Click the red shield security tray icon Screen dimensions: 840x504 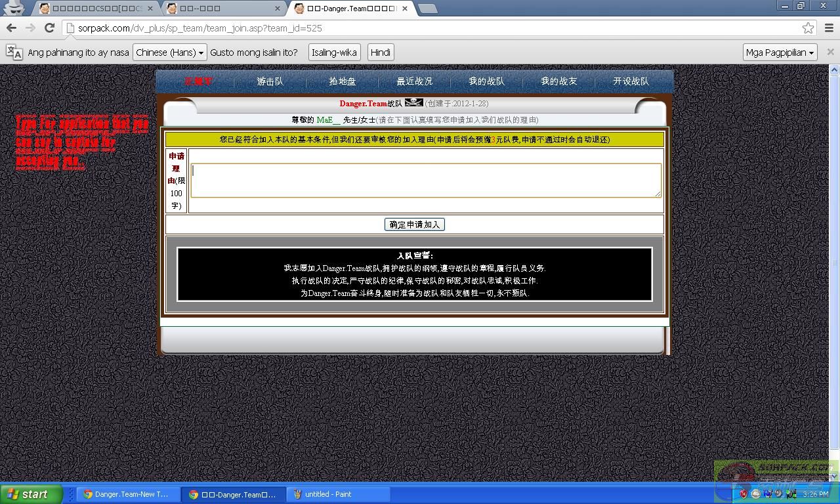tap(744, 493)
